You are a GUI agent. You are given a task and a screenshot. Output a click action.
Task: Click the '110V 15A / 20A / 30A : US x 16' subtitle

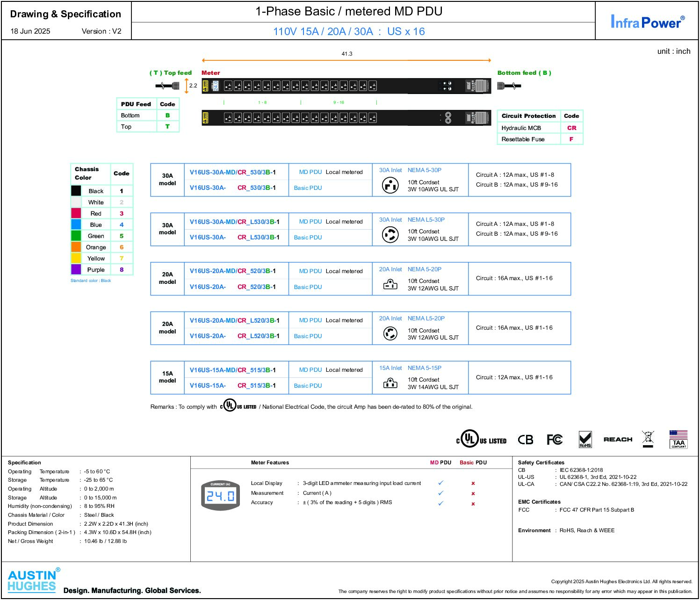coord(349,31)
